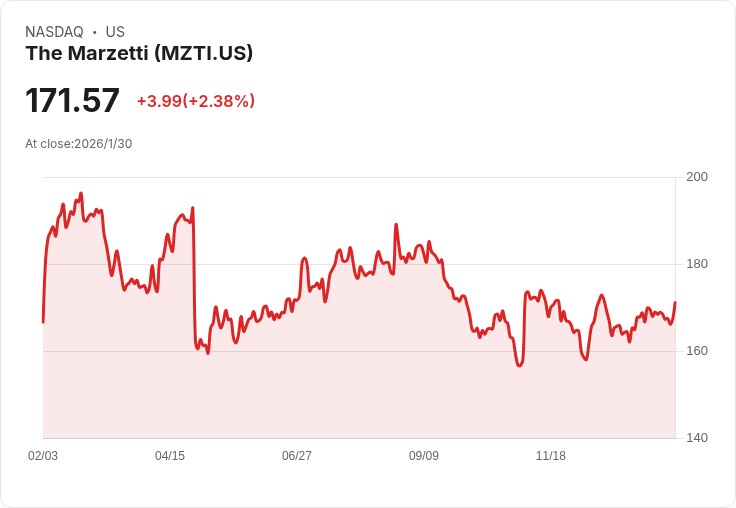Click the price spike before 09/09
736x508 pixels.
point(396,225)
